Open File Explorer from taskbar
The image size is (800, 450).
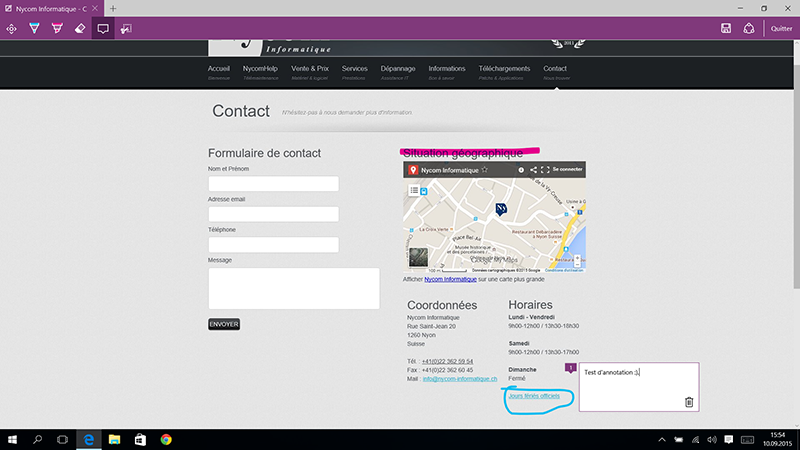point(114,439)
